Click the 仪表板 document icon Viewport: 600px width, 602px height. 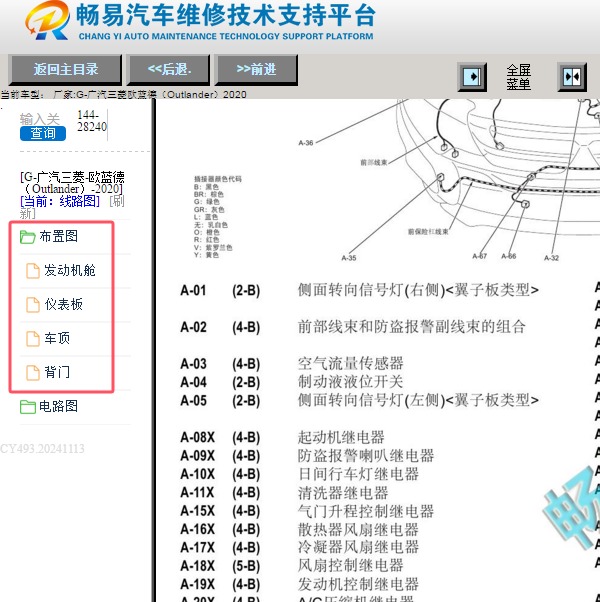[x=33, y=304]
